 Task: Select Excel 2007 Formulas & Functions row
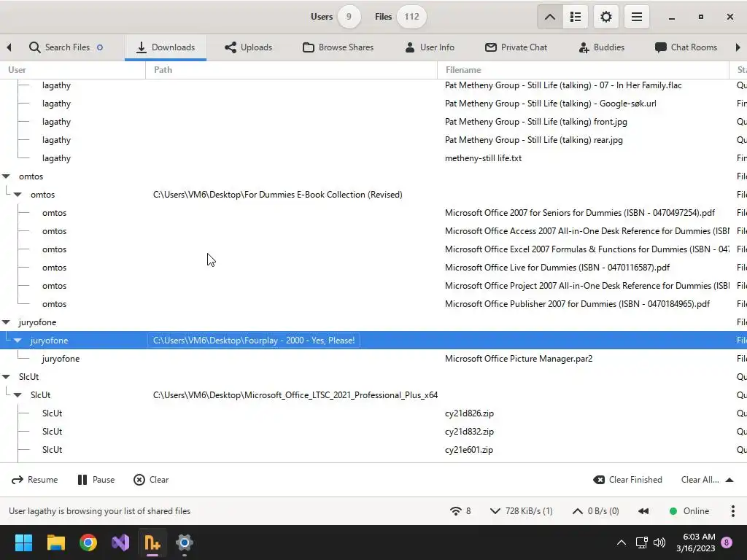pos(373,249)
